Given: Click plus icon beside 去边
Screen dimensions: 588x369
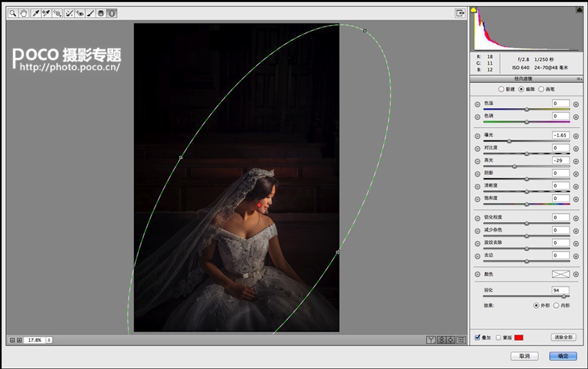Looking at the screenshot, I should tap(576, 257).
